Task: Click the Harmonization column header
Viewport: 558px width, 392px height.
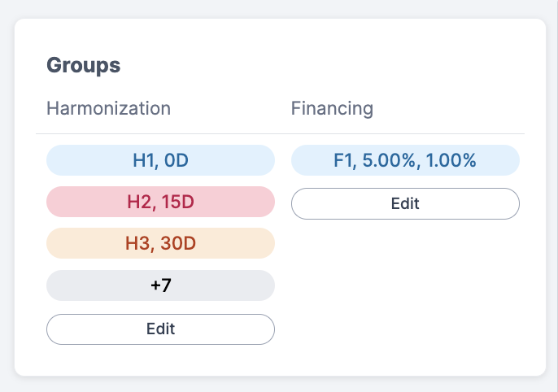Action: [x=108, y=108]
